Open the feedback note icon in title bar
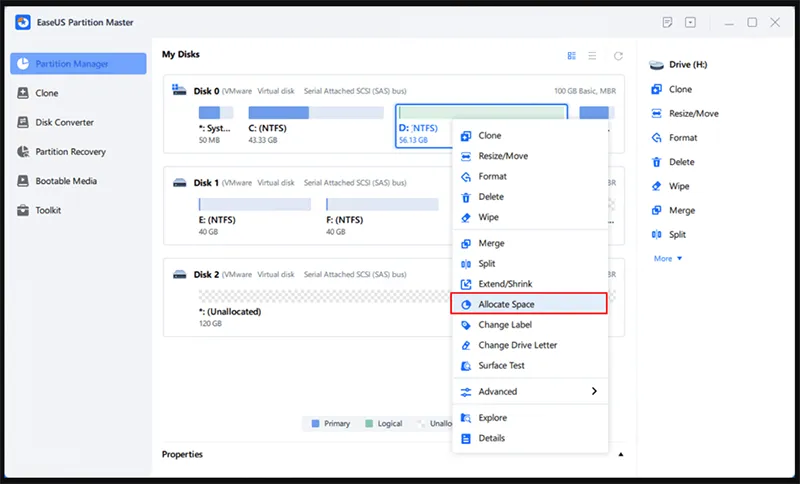Image resolution: width=800 pixels, height=484 pixels. tap(667, 22)
